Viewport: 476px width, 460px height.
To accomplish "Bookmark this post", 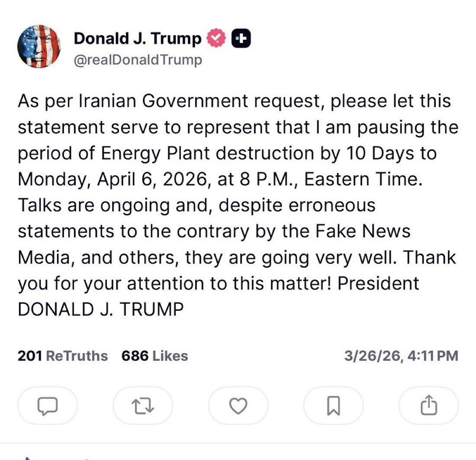I will click(x=333, y=405).
